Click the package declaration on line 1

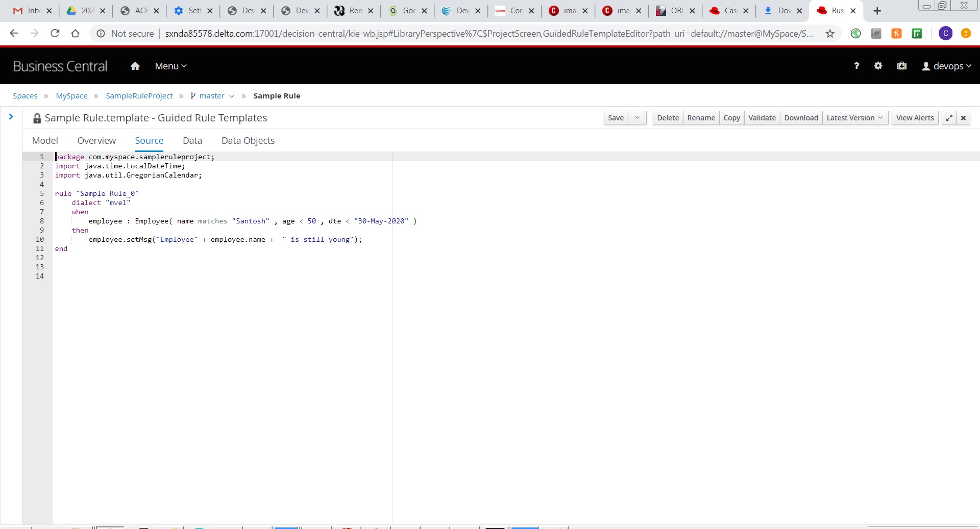(135, 157)
